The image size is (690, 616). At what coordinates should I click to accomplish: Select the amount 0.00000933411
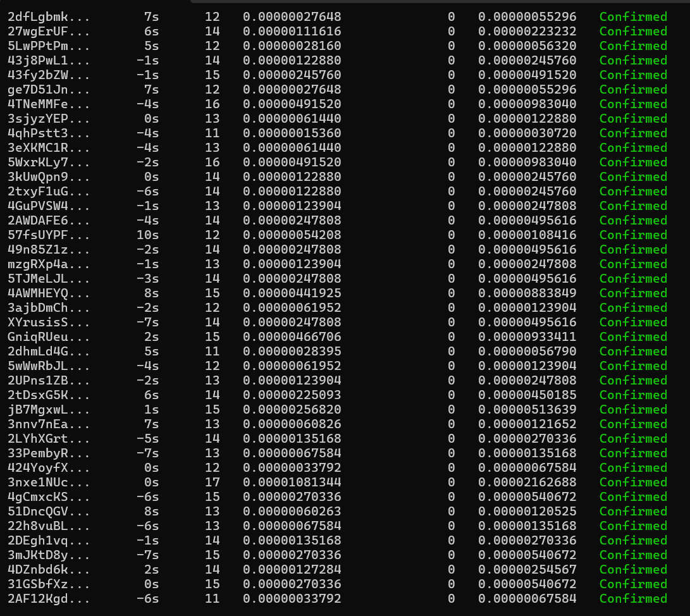(527, 336)
